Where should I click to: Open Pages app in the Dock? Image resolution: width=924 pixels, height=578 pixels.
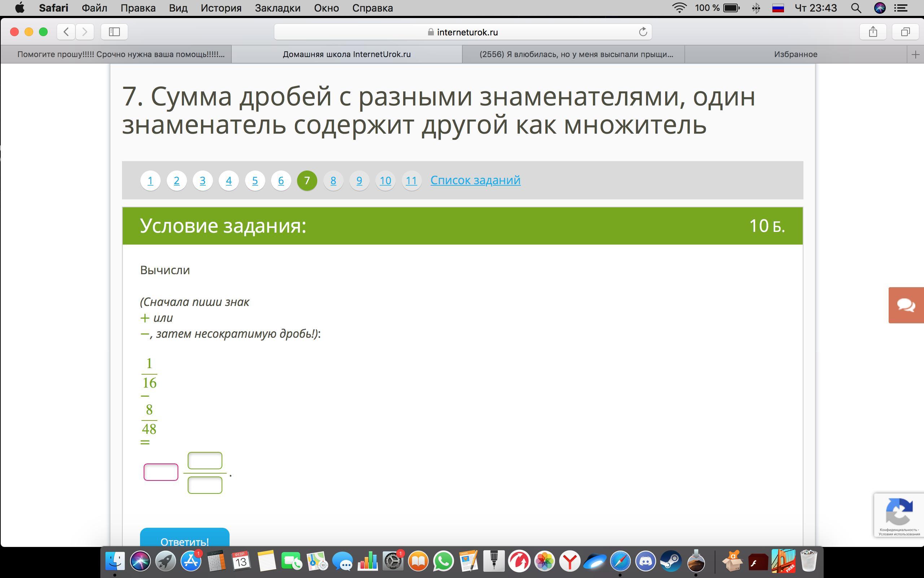(468, 561)
